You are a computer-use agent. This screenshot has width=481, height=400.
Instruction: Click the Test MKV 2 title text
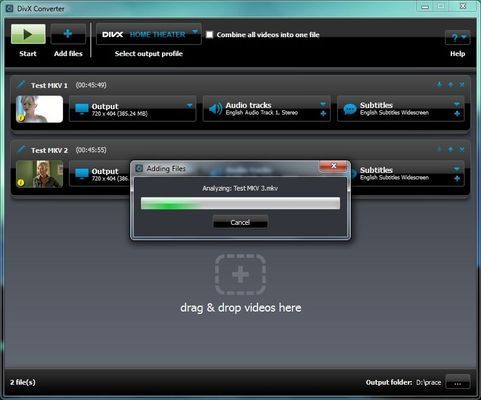pyautogui.click(x=49, y=150)
